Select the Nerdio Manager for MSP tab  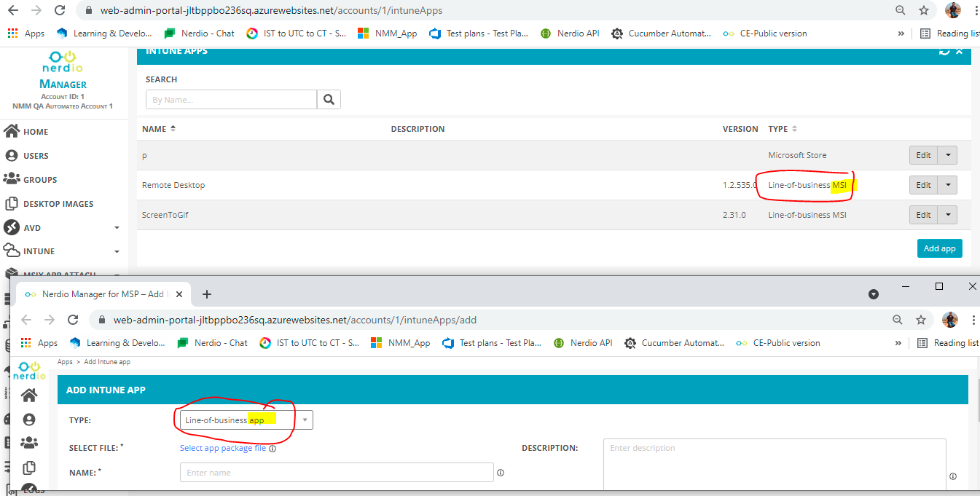point(102,294)
